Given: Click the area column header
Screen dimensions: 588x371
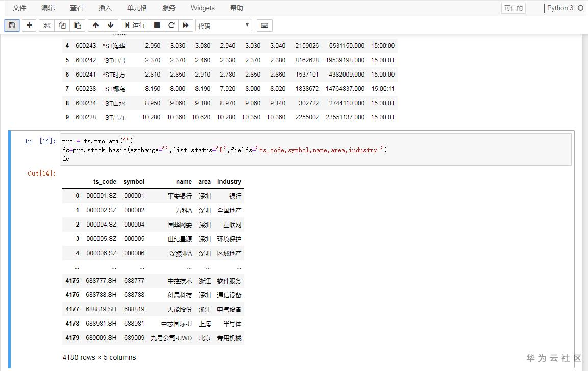Looking at the screenshot, I should [204, 181].
